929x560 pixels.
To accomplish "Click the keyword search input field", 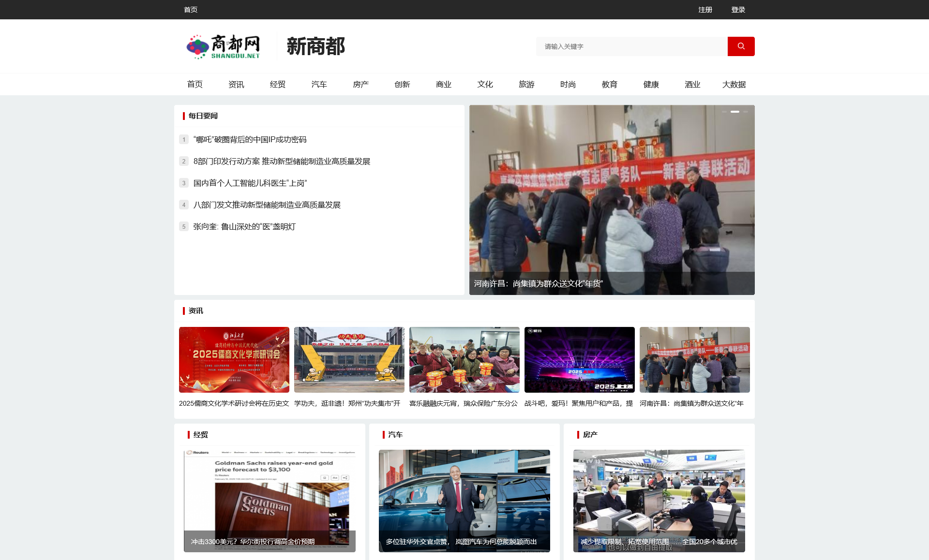I will pyautogui.click(x=631, y=46).
